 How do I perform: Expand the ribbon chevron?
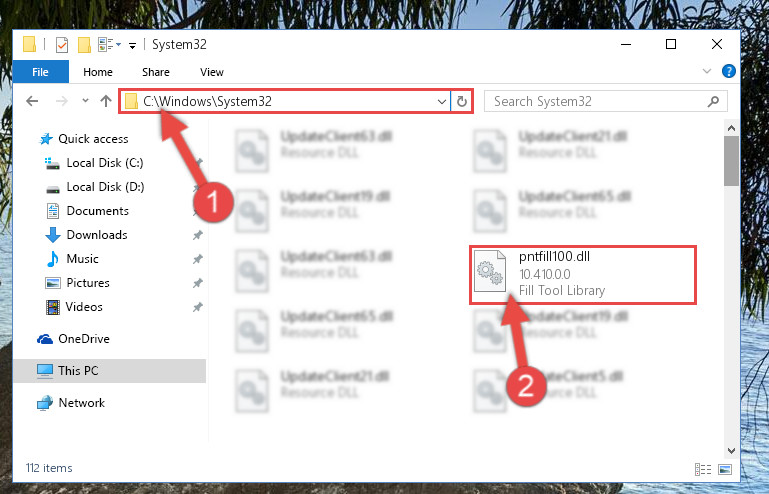click(x=707, y=71)
